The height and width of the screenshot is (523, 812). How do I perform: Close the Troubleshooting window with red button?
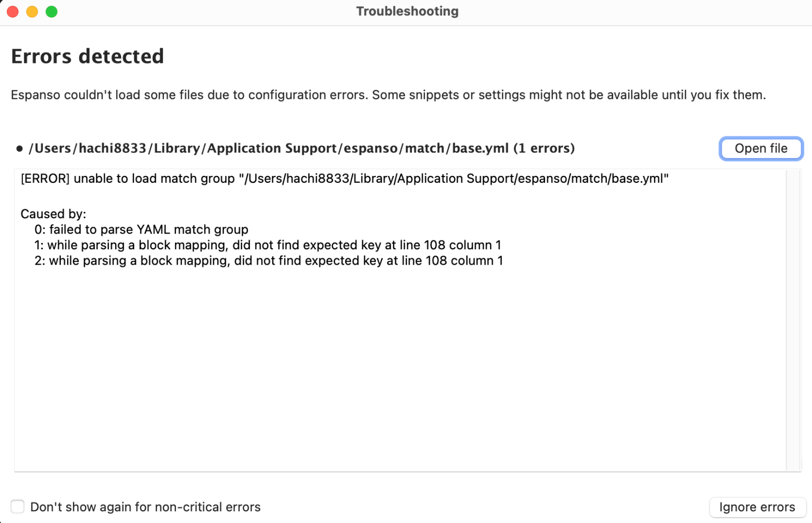point(13,12)
